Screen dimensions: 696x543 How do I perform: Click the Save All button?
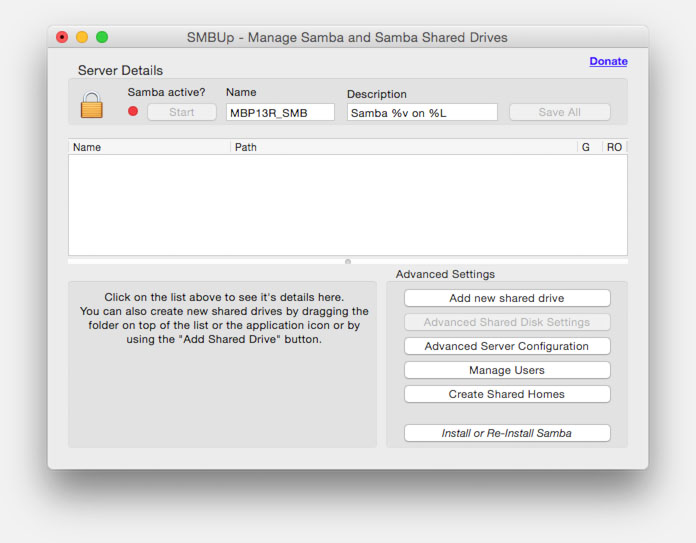click(x=560, y=112)
